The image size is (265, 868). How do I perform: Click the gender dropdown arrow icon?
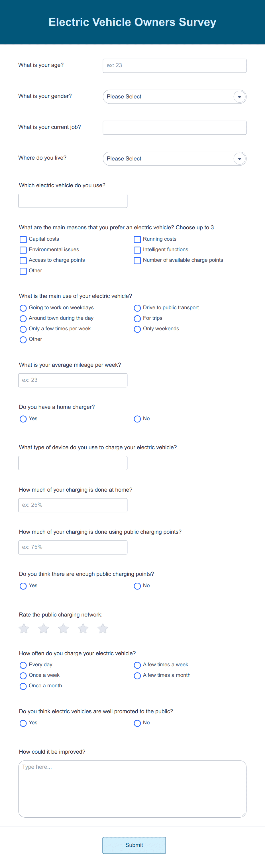(239, 97)
